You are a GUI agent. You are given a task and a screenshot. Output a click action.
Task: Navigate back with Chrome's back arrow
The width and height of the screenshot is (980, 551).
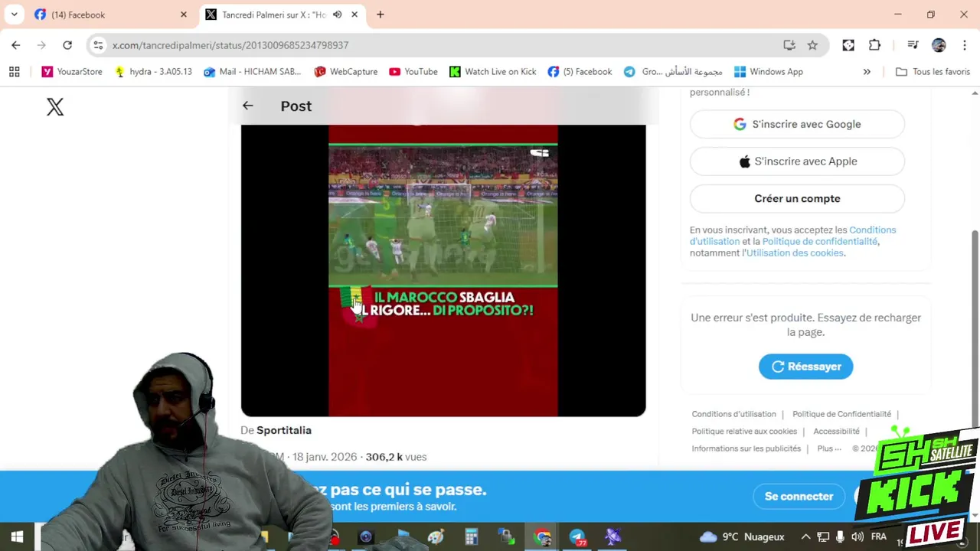16,45
